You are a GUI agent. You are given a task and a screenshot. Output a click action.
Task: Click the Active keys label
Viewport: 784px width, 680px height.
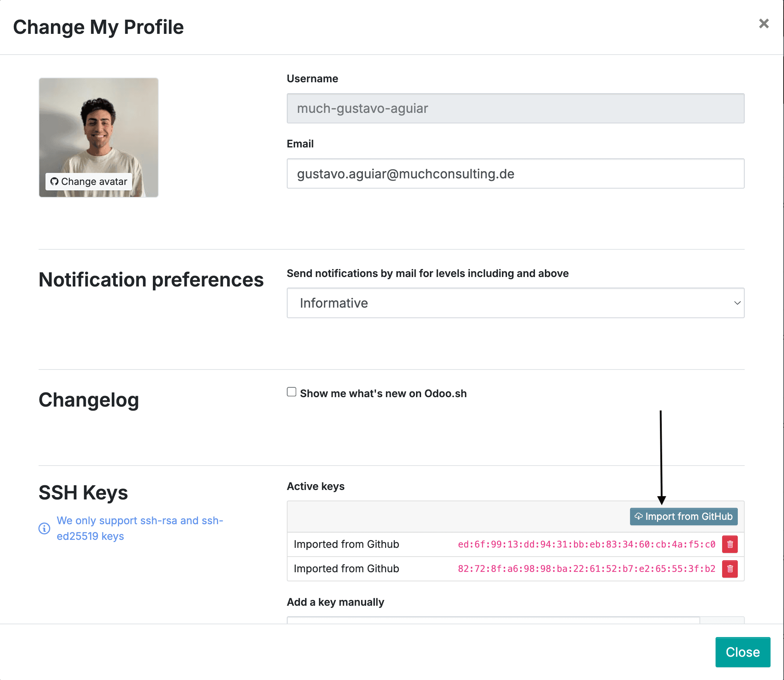[315, 486]
